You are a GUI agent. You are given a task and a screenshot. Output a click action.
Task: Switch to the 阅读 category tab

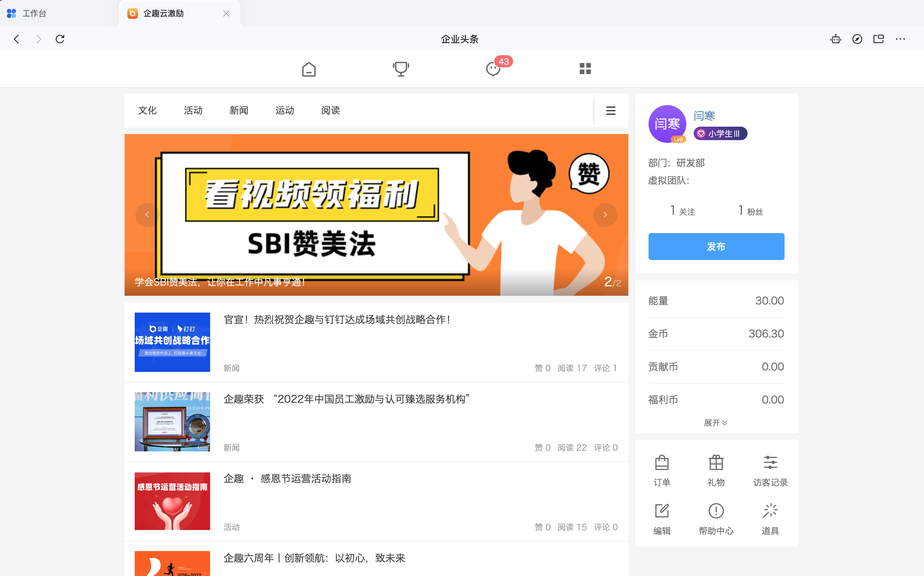(330, 110)
